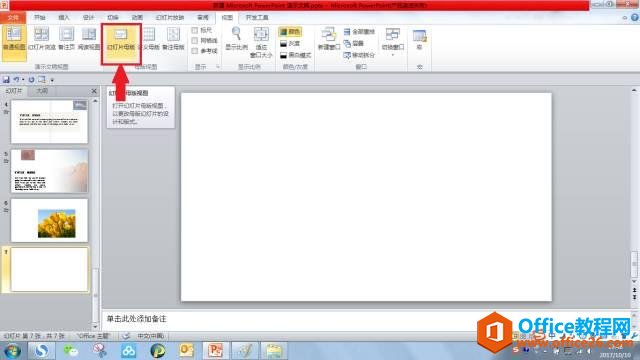The width and height of the screenshot is (640, 360).
Task: Open WeChat from taskbar
Action: pos(71,351)
